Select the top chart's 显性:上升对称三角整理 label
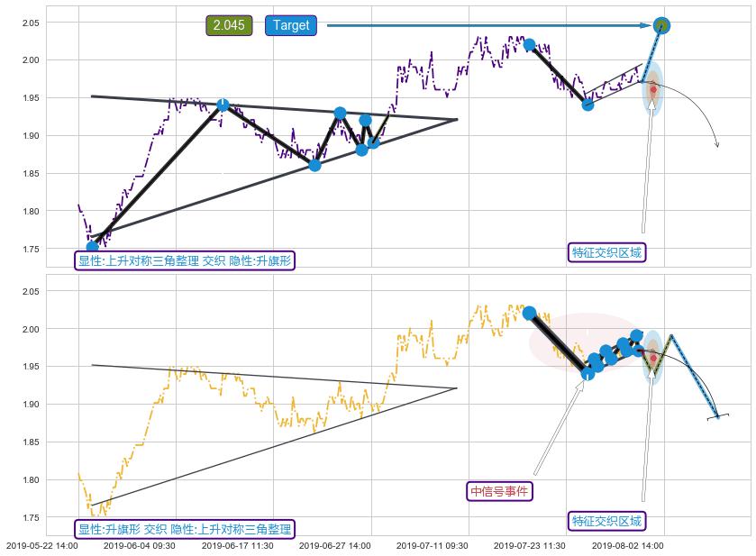This screenshot has height=556, width=756. click(x=186, y=260)
